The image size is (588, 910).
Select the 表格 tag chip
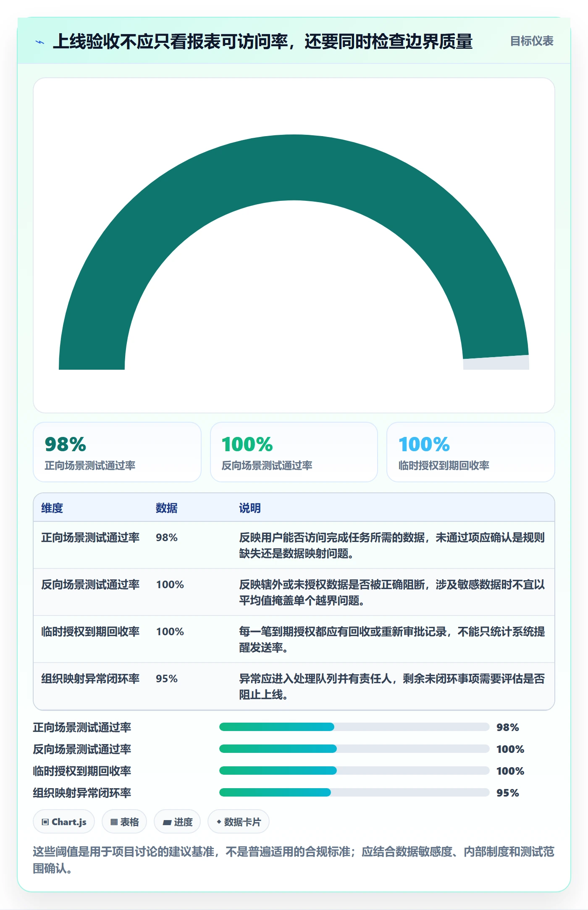tap(124, 821)
